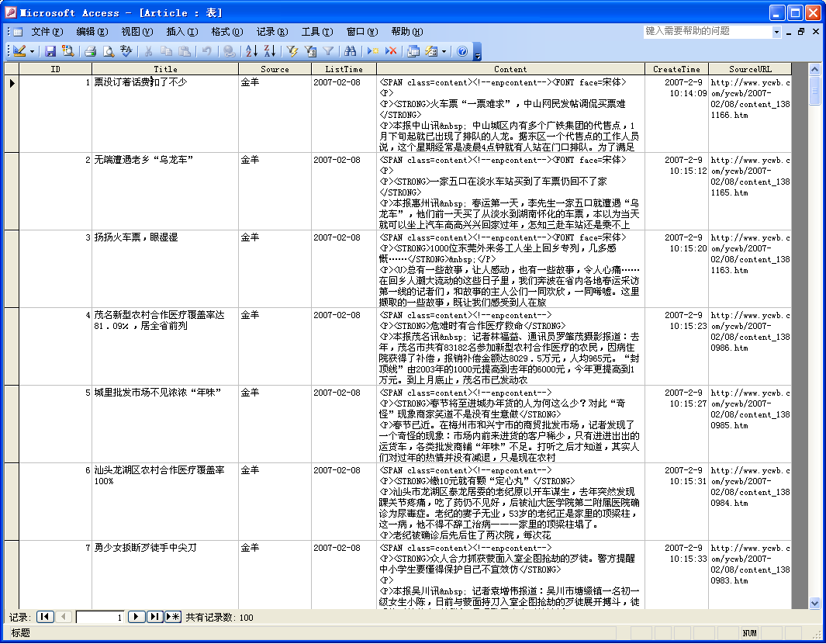Image resolution: width=826 pixels, height=644 pixels.
Task: Run the spelling check tool
Action: 126,51
